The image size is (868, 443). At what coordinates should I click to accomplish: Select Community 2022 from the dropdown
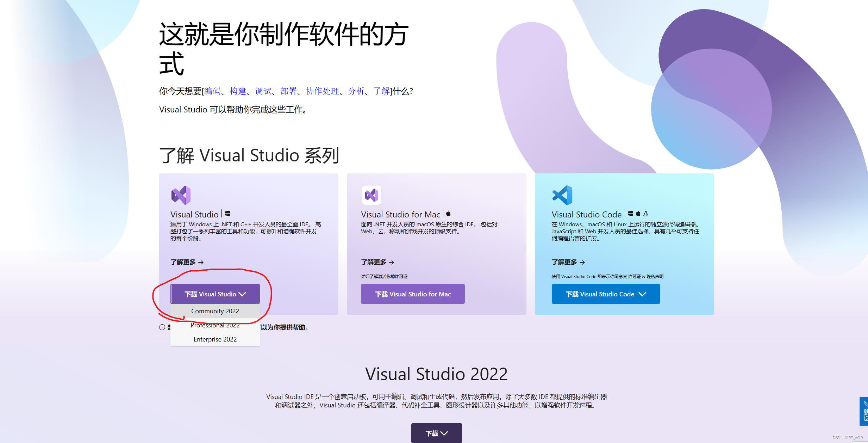coord(215,311)
